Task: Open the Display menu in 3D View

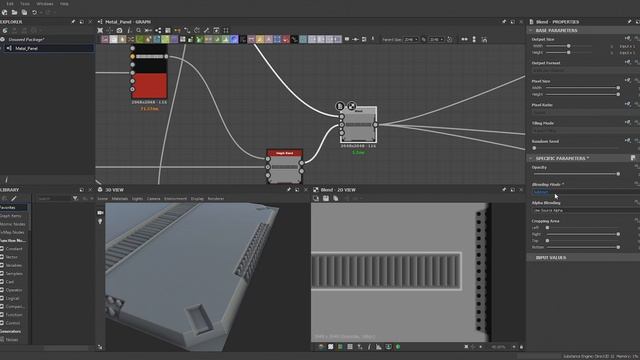Action: [x=197, y=199]
